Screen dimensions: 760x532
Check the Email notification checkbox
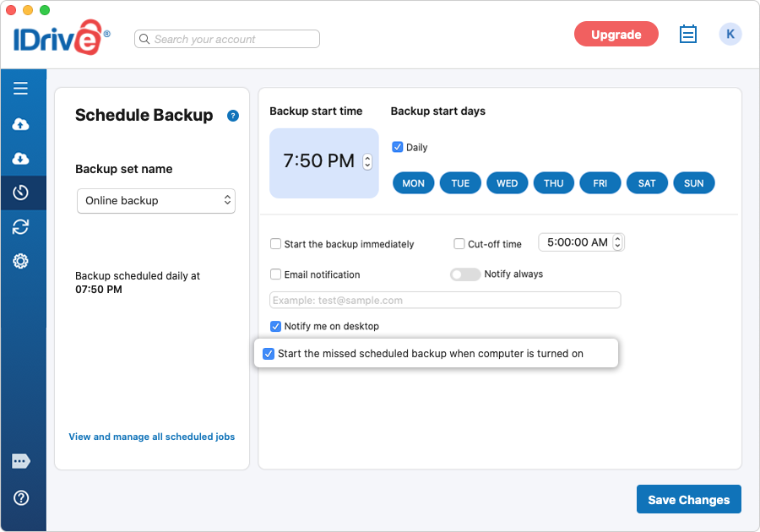click(x=275, y=274)
